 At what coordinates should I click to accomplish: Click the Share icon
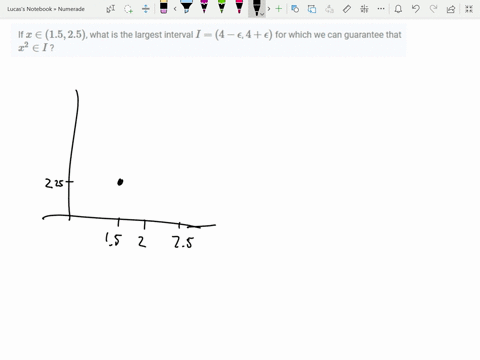tap(451, 9)
